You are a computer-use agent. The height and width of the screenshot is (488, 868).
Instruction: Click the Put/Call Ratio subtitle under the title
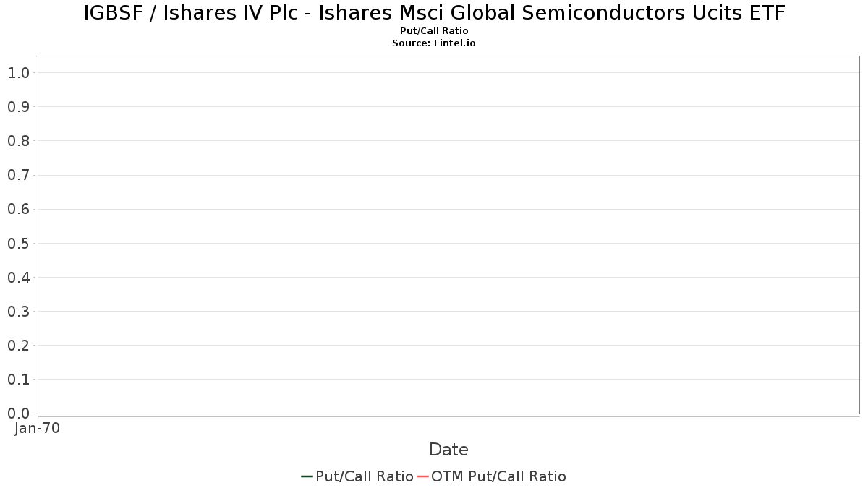[434, 31]
